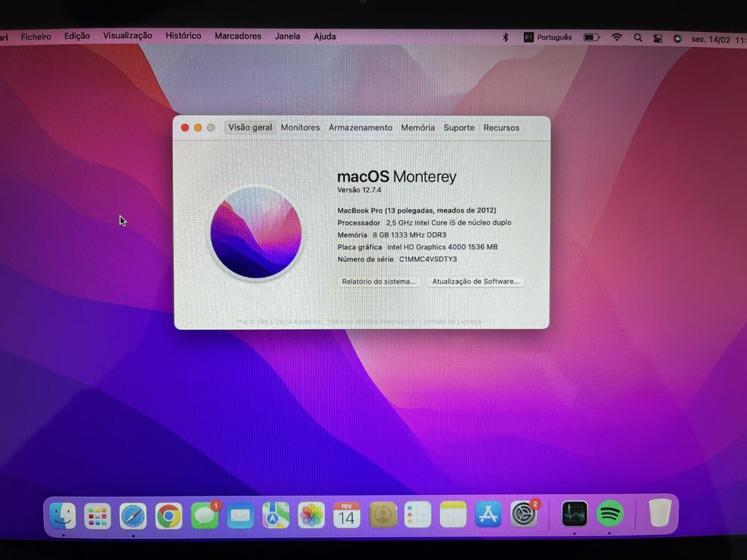
Task: Open the Wi-Fi menu bar icon
Action: tap(617, 37)
